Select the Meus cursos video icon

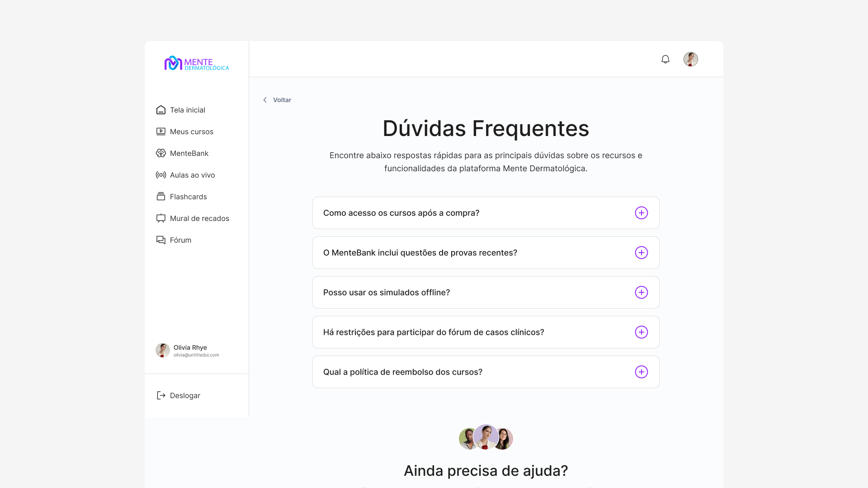point(160,131)
